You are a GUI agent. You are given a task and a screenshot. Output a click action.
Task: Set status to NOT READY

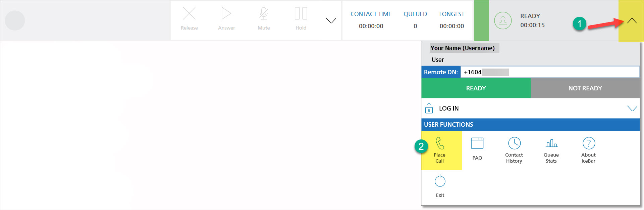click(585, 88)
